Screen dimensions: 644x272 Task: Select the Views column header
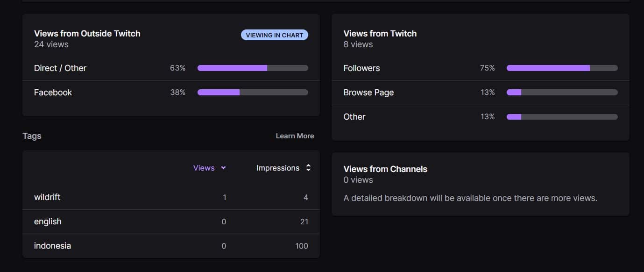coord(204,167)
